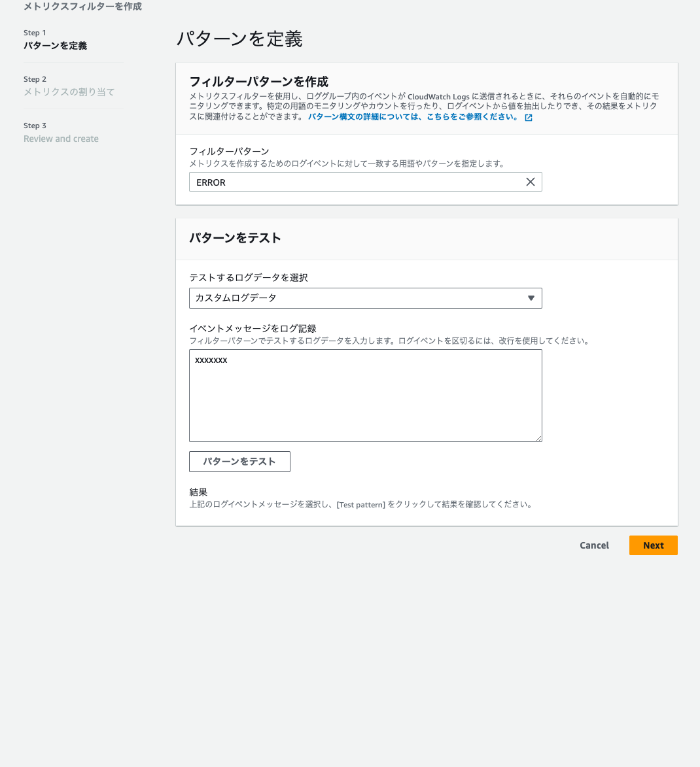Click the イベントメッセージをログ記録 label
The width and height of the screenshot is (700, 767).
[x=253, y=329]
